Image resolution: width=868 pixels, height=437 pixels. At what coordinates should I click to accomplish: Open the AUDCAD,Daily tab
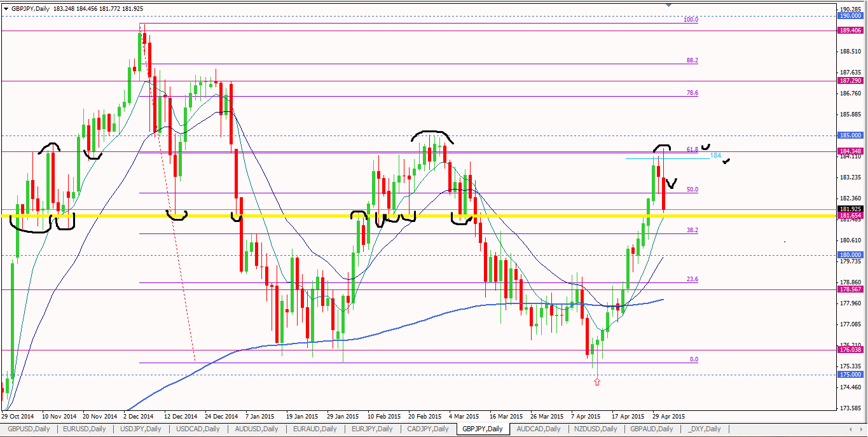tap(538, 429)
